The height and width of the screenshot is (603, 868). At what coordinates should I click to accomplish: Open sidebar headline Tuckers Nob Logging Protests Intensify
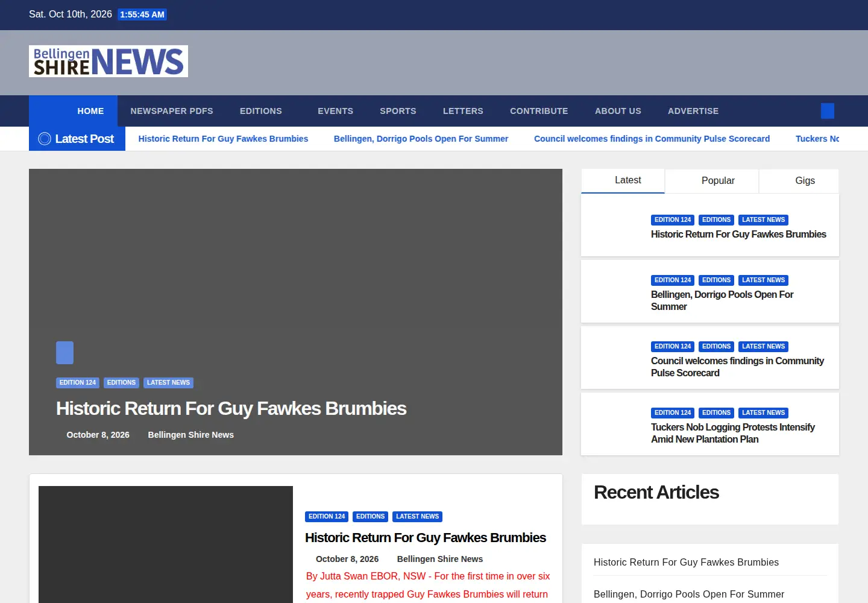point(733,433)
